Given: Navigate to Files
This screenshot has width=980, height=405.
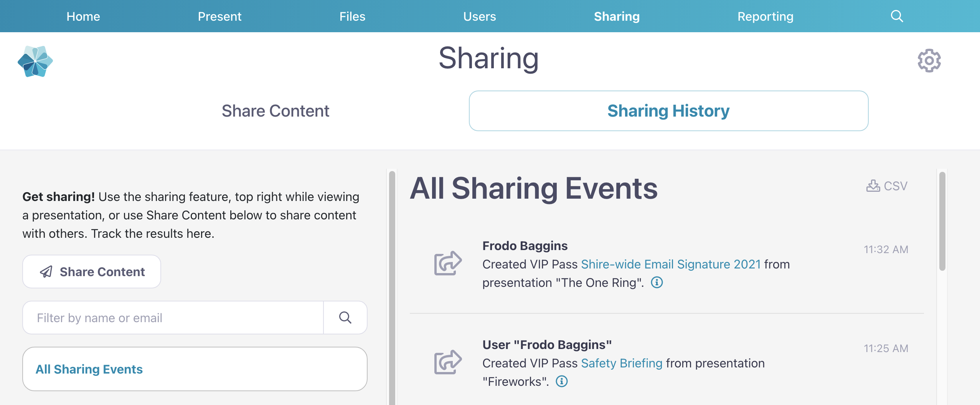Looking at the screenshot, I should coord(352,16).
